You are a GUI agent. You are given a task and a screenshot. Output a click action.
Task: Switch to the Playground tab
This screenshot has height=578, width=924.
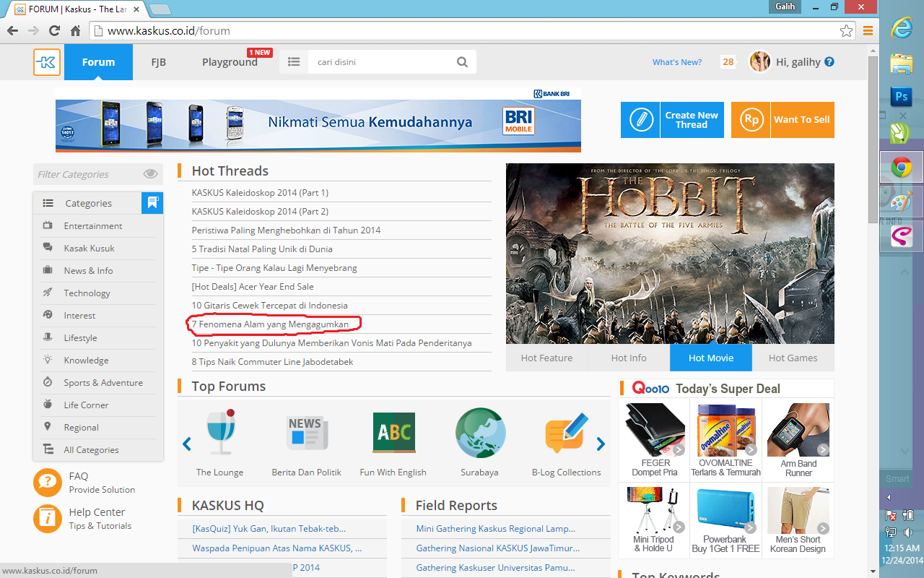point(230,62)
